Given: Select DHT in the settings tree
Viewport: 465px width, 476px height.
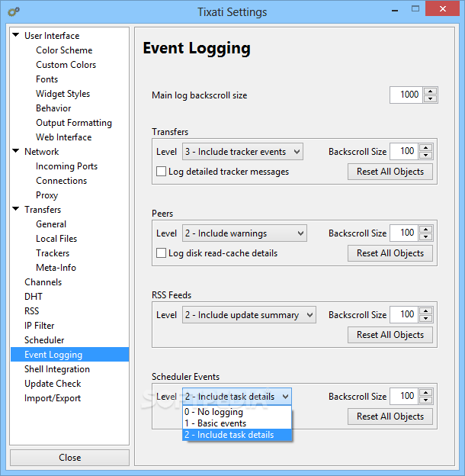Looking at the screenshot, I should point(34,297).
